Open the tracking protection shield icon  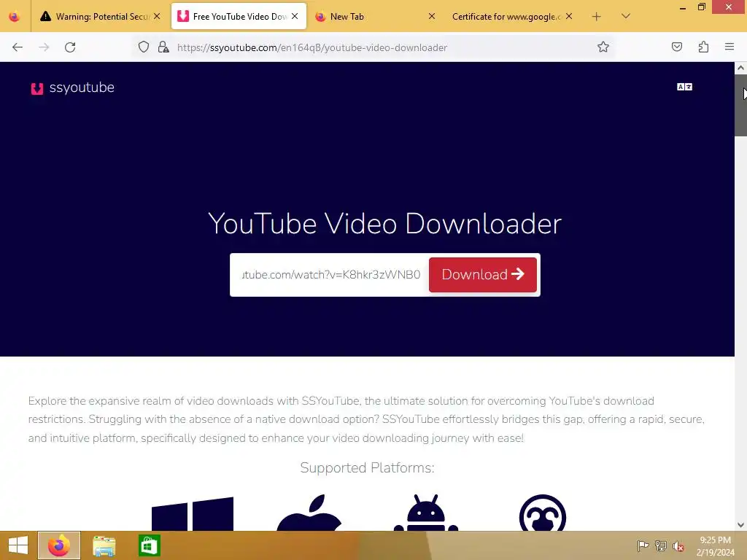tap(144, 47)
